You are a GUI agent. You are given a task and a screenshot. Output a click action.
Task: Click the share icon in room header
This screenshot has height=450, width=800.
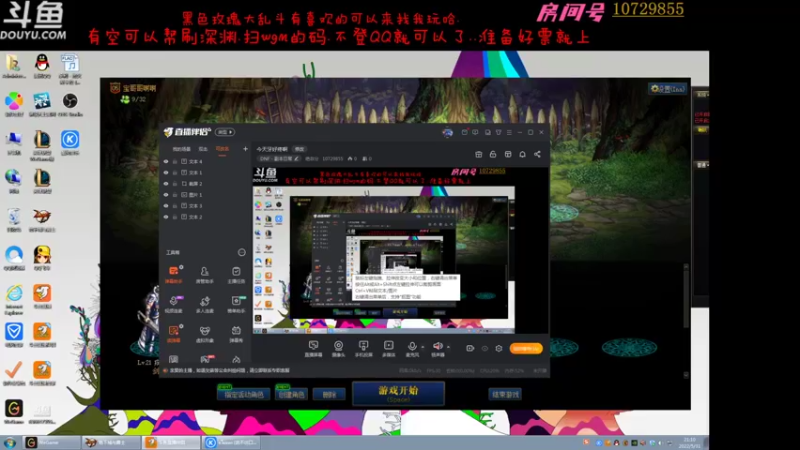click(x=537, y=154)
